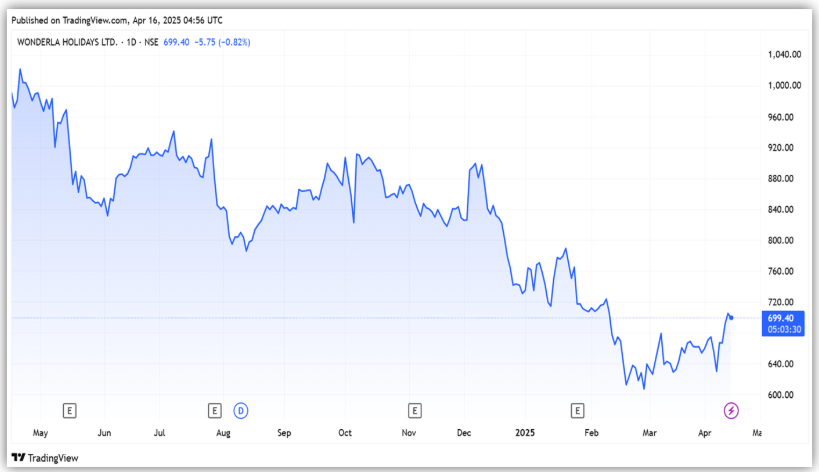Click the earnings marker before February

tap(577, 410)
